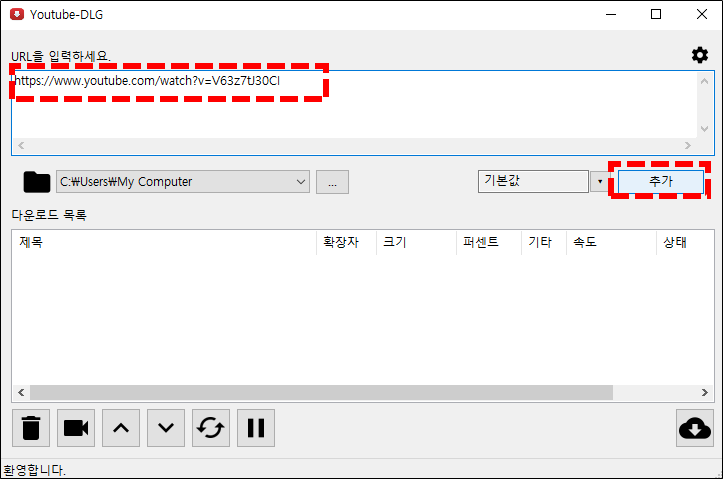Click the trash delete icon button
Screen dimensions: 723x479
click(31, 428)
